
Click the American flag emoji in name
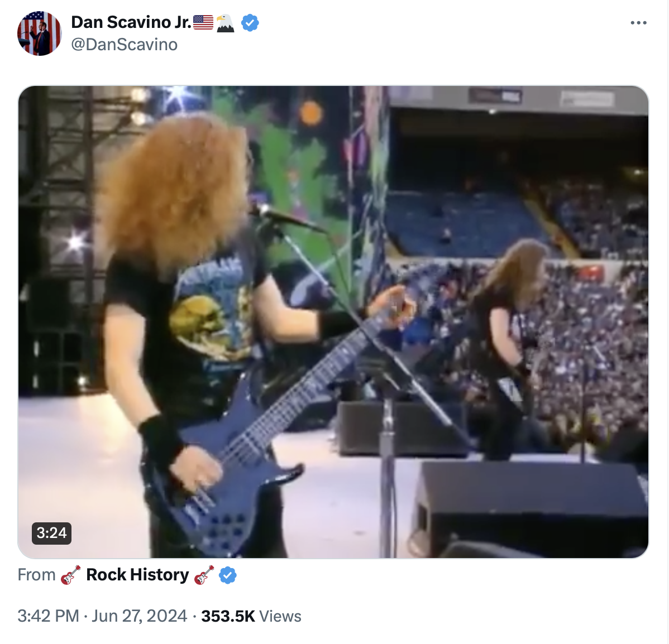(x=203, y=22)
